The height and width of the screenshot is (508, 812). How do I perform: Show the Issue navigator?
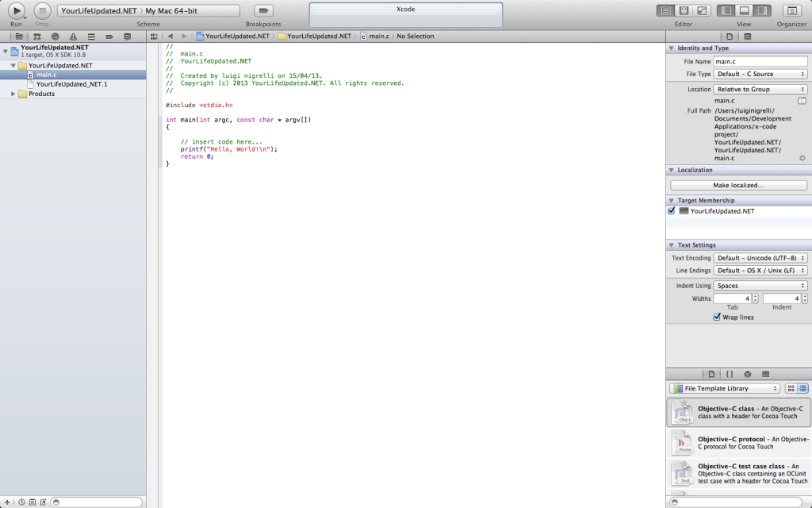pos(73,37)
